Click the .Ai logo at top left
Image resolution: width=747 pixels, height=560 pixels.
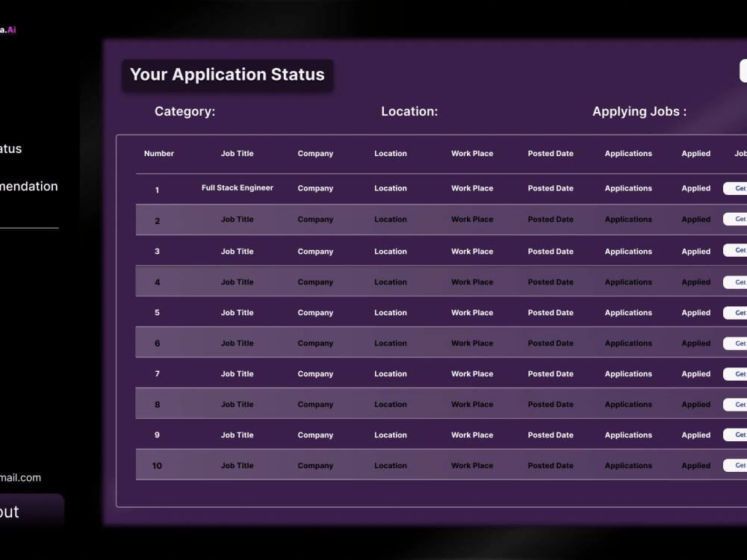point(8,30)
